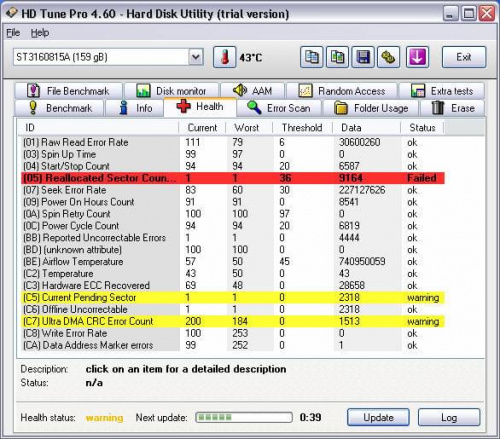Switch to the Info tab
The width and height of the screenshot is (500, 439).
point(135,108)
